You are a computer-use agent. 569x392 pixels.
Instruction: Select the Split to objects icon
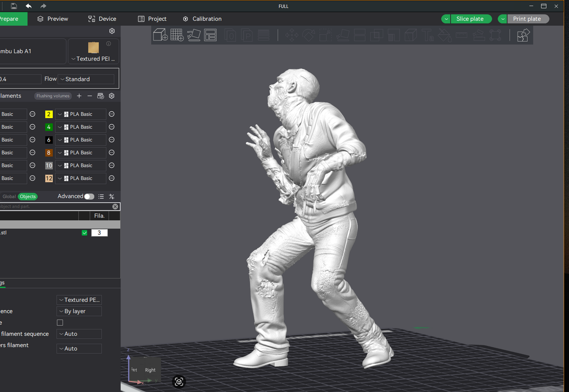[230, 35]
